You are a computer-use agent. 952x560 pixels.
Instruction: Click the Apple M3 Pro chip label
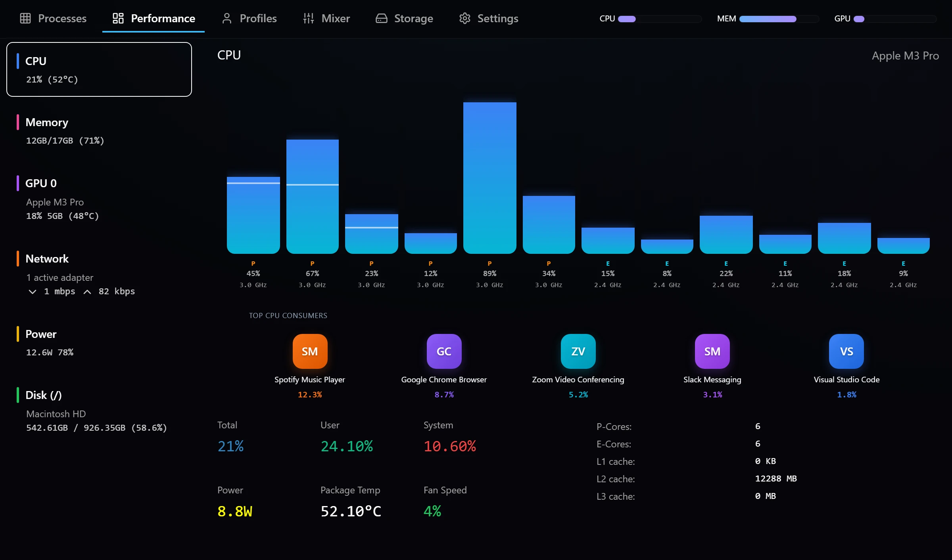point(905,56)
